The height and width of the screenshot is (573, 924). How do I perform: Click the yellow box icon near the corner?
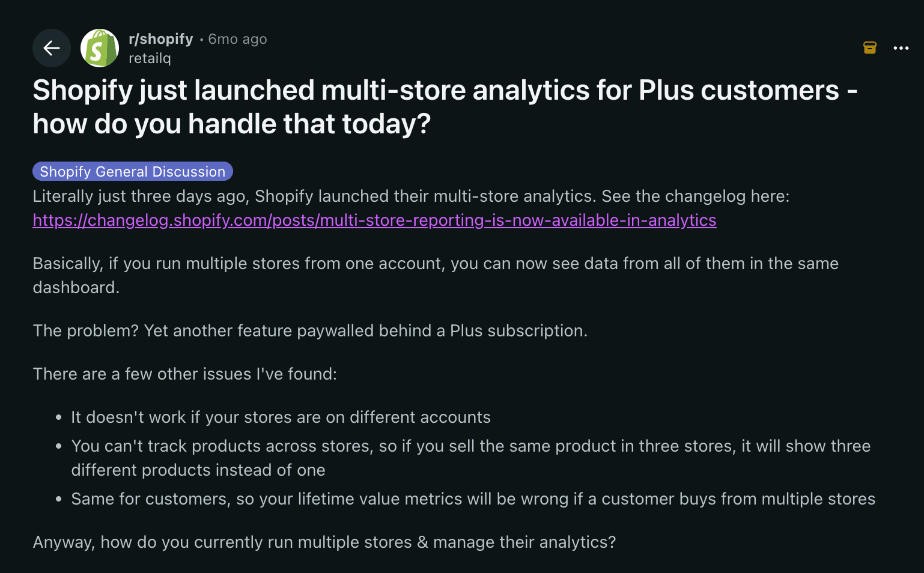pyautogui.click(x=869, y=48)
